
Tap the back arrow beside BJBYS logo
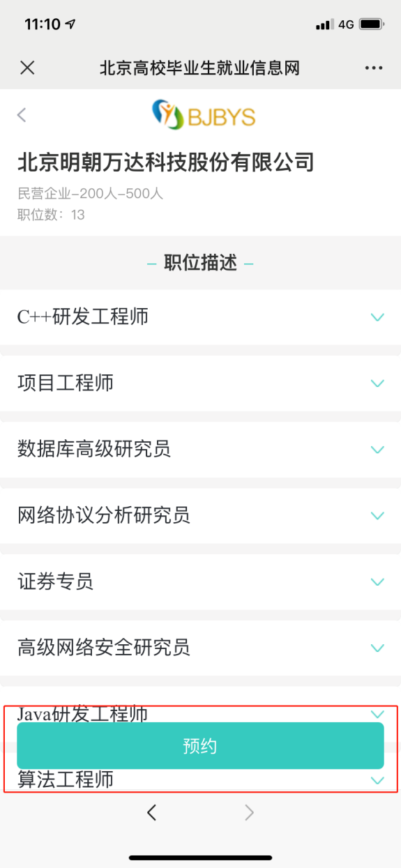(22, 115)
